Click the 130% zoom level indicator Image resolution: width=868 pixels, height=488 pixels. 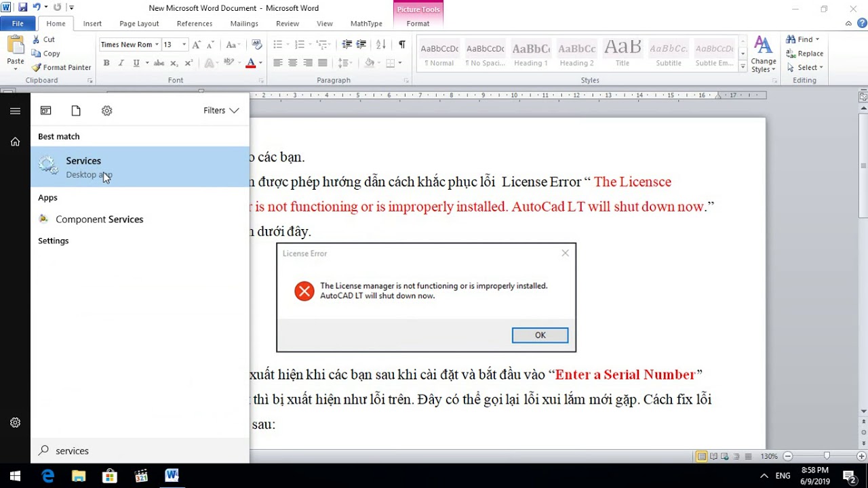768,456
